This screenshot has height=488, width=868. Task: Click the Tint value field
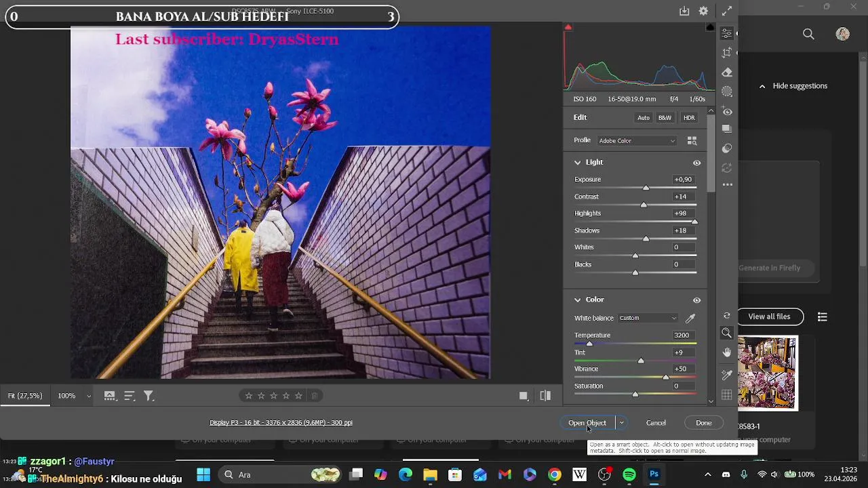point(682,352)
